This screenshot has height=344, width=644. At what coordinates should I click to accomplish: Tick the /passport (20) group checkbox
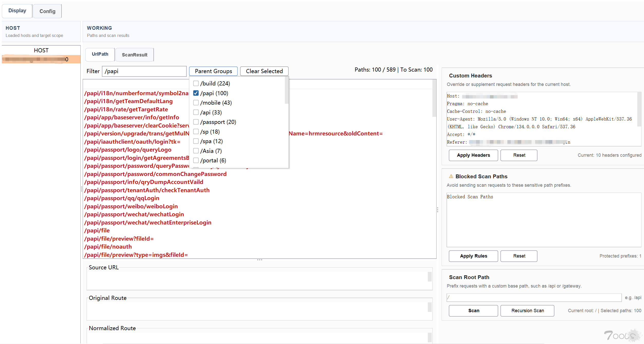pos(196,122)
